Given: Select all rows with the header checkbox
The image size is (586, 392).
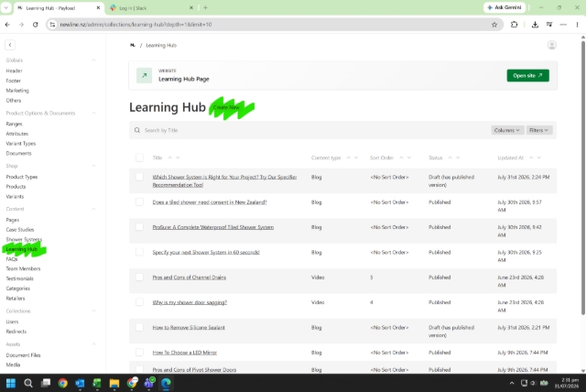Looking at the screenshot, I should pos(139,158).
